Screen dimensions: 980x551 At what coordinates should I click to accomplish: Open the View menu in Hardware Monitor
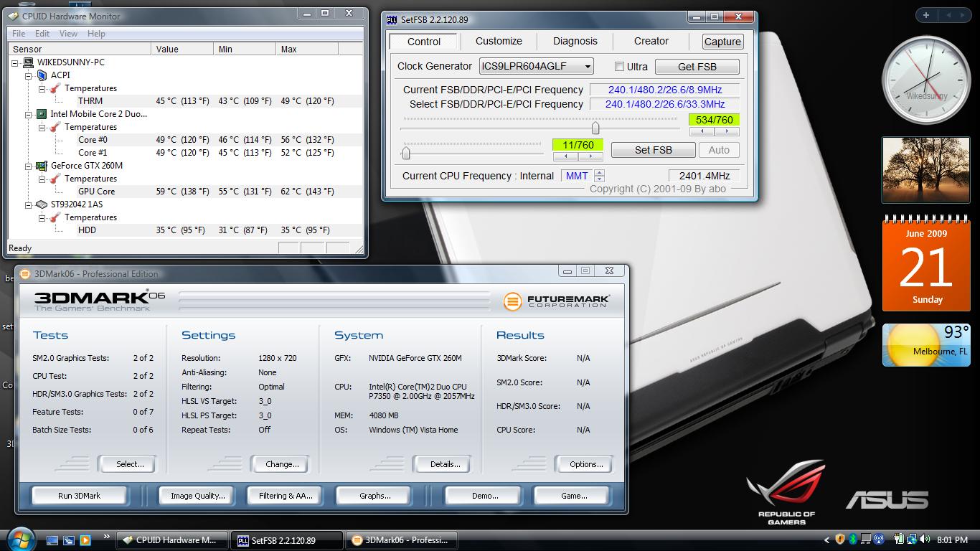click(x=68, y=34)
